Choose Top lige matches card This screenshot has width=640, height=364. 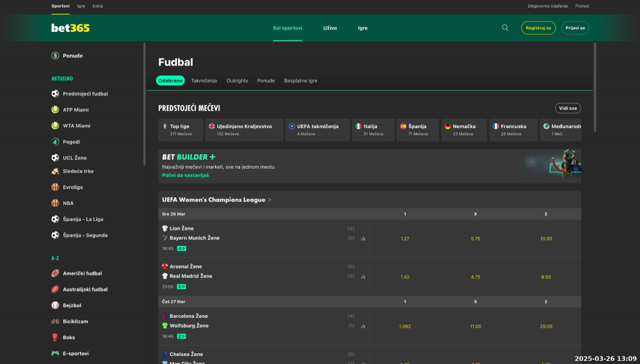click(x=181, y=130)
